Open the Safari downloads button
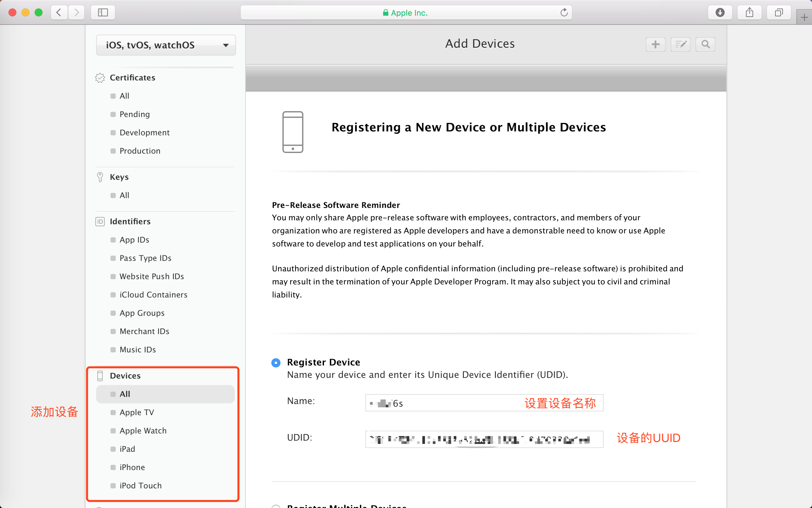The width and height of the screenshot is (812, 508). pyautogui.click(x=720, y=13)
